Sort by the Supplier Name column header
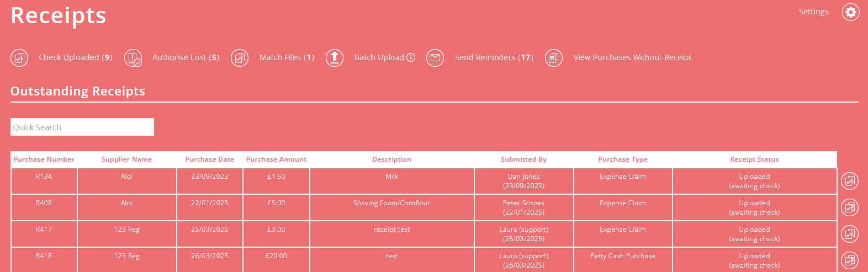Screen dimensions: 868x272 pos(126,159)
